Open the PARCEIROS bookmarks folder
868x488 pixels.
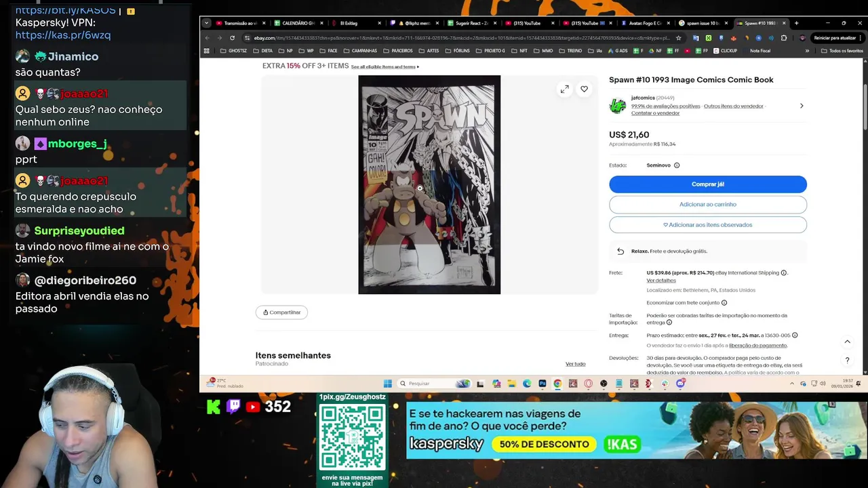click(x=397, y=51)
